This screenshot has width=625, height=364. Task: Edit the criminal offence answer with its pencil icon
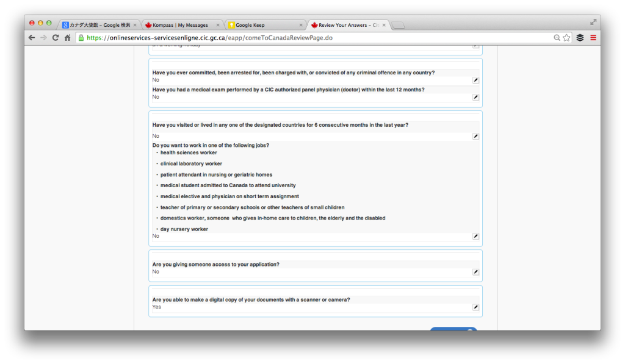coord(475,80)
